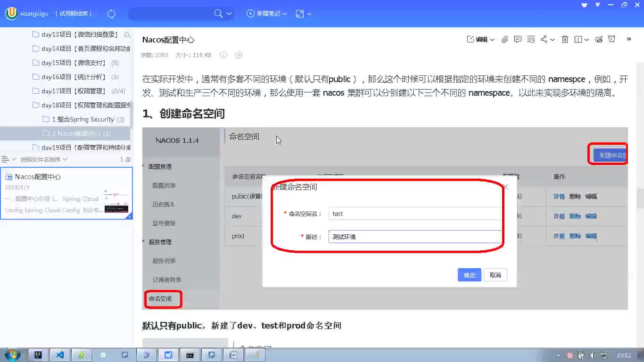Click the 试用期结束 trial label
Screen dimensions: 644x362
(74, 14)
